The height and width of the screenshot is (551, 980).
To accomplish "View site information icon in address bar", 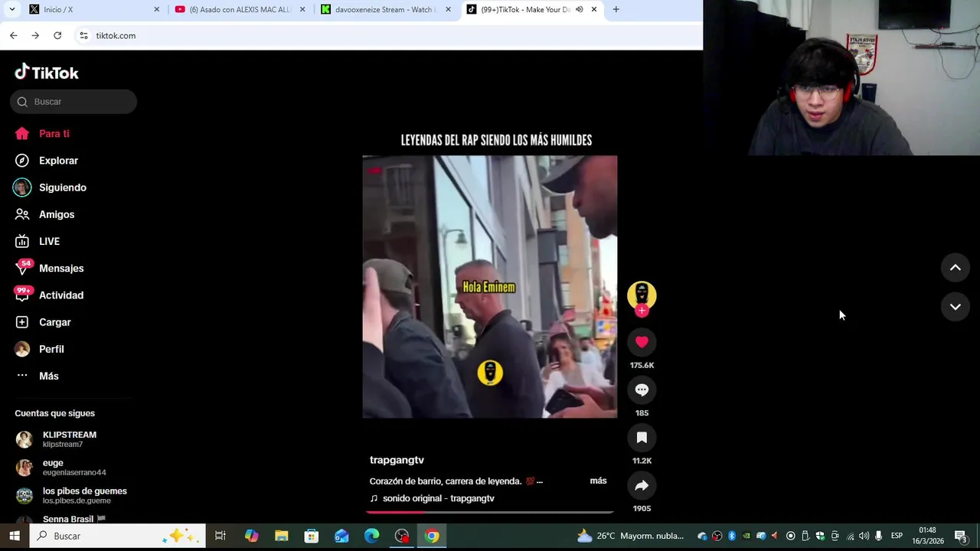I will click(83, 35).
